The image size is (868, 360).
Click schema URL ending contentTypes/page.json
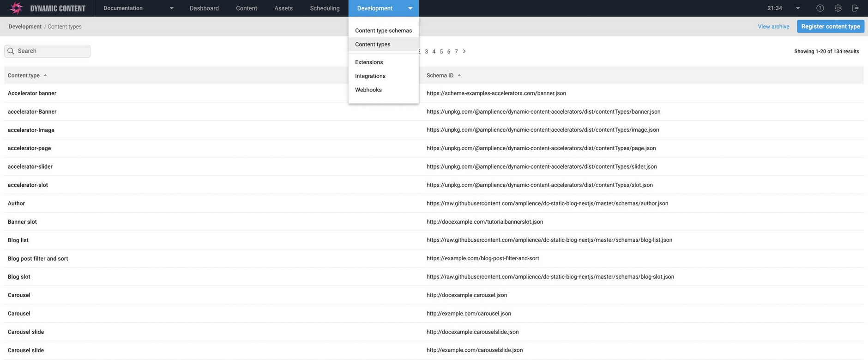(541, 148)
